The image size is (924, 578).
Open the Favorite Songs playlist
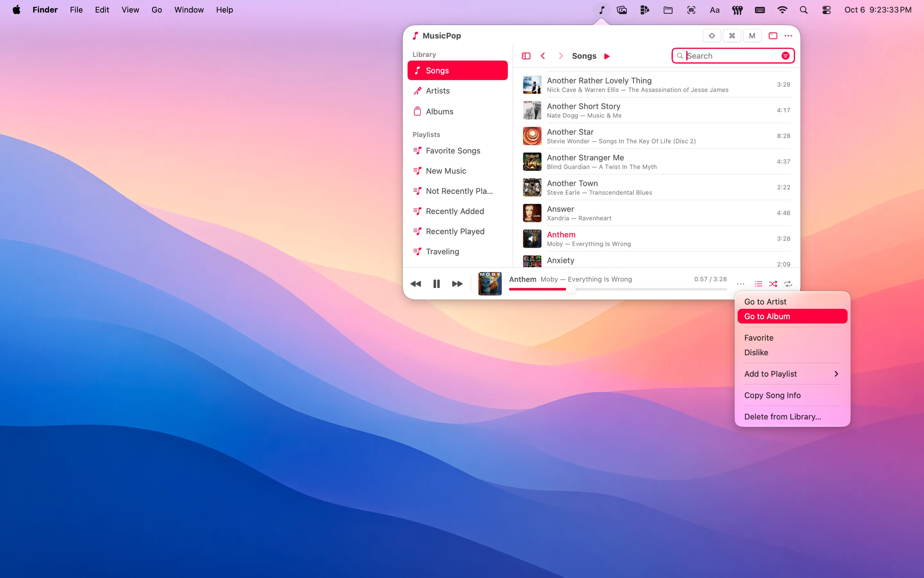pos(458,151)
